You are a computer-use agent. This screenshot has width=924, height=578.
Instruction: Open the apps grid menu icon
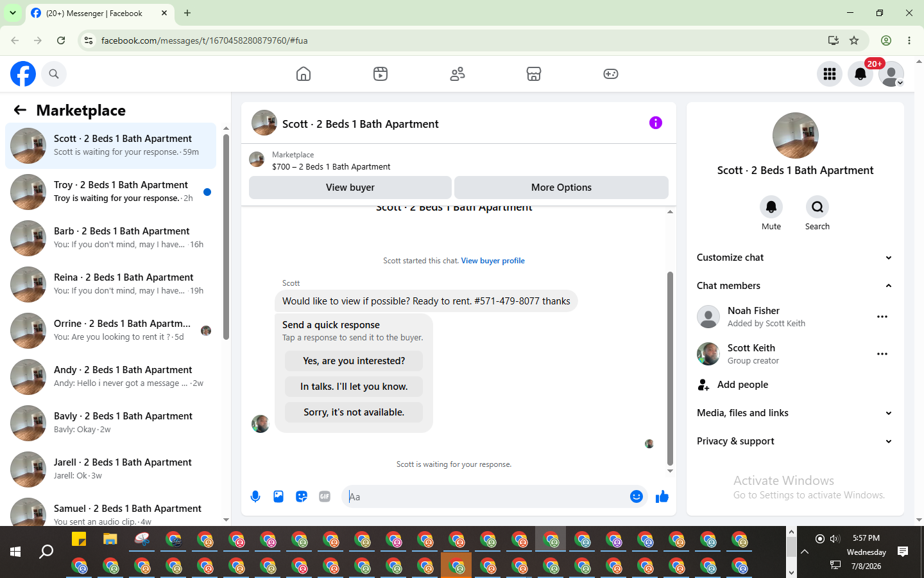pos(830,74)
